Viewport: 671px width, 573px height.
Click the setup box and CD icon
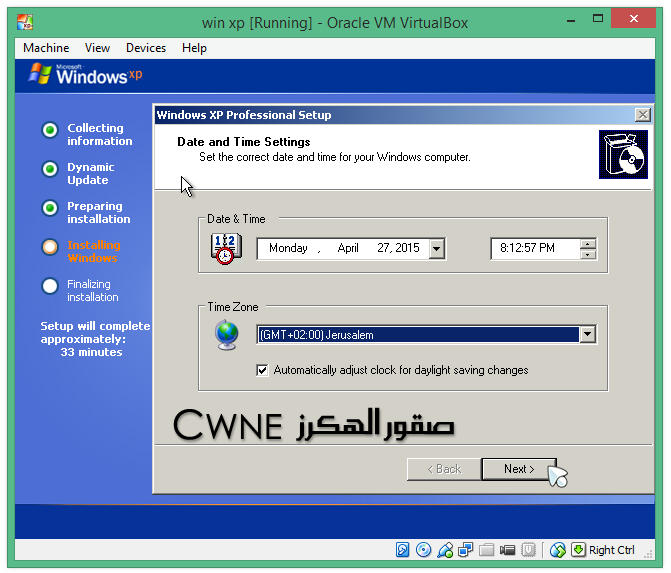click(x=623, y=154)
